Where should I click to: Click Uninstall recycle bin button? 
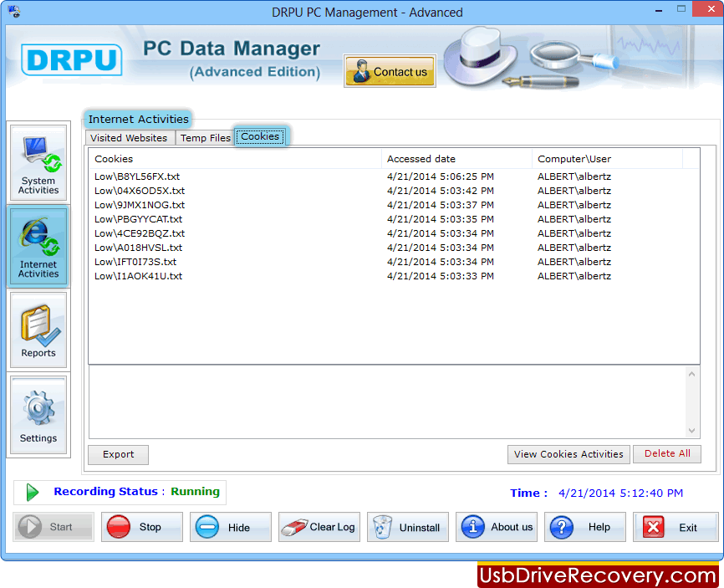click(x=408, y=527)
